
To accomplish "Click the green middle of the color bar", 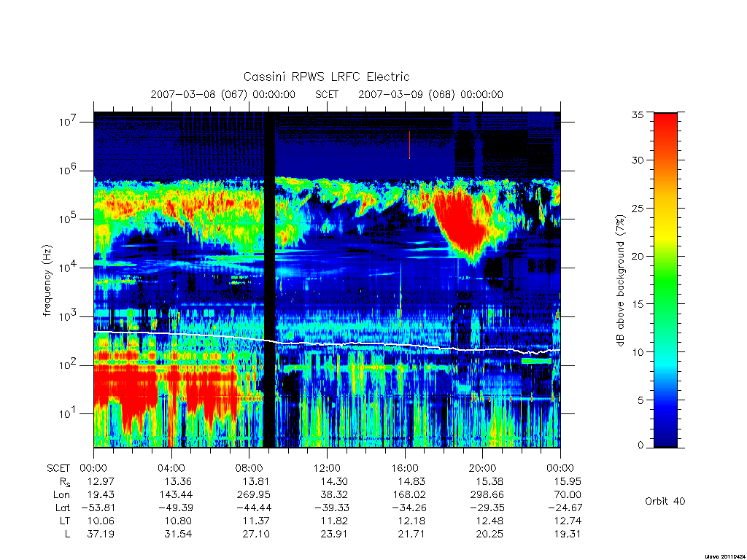I will 665,281.
